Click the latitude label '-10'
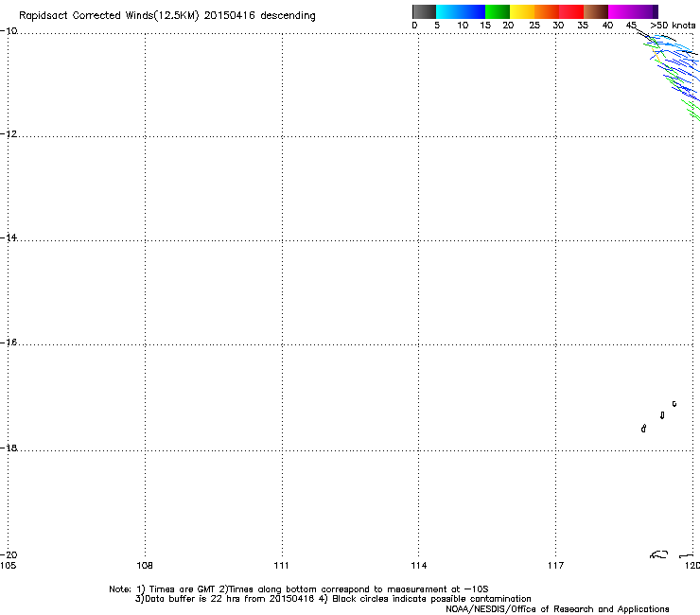 click(9, 31)
